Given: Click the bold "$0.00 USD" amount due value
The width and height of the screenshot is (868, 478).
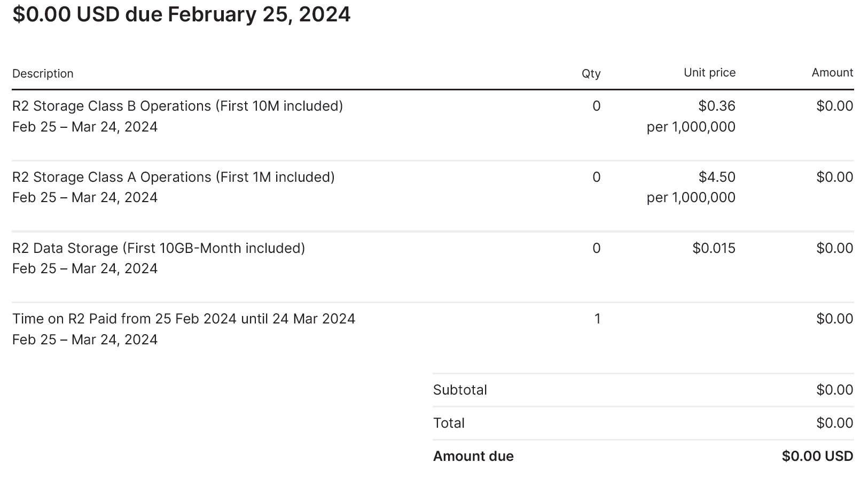Looking at the screenshot, I should point(817,456).
